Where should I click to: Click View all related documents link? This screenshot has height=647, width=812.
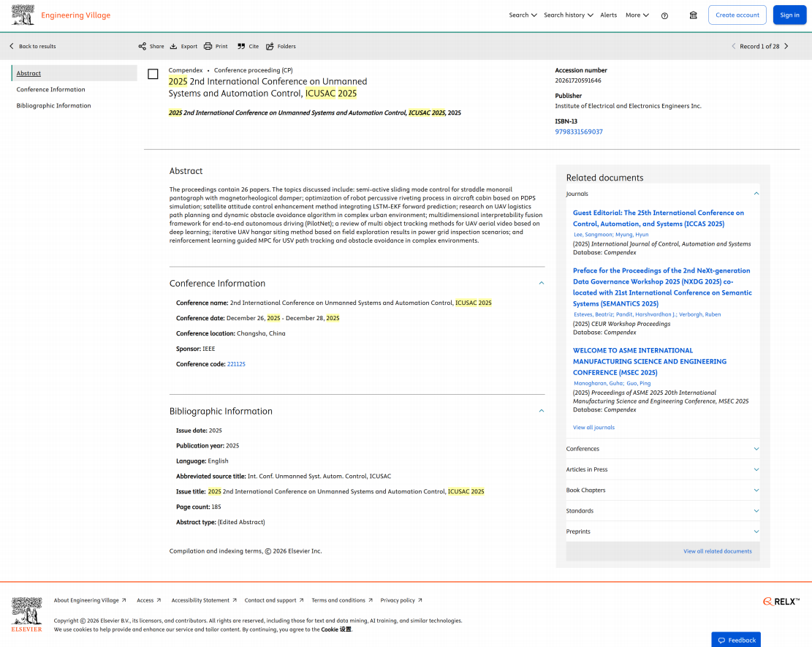(x=717, y=551)
